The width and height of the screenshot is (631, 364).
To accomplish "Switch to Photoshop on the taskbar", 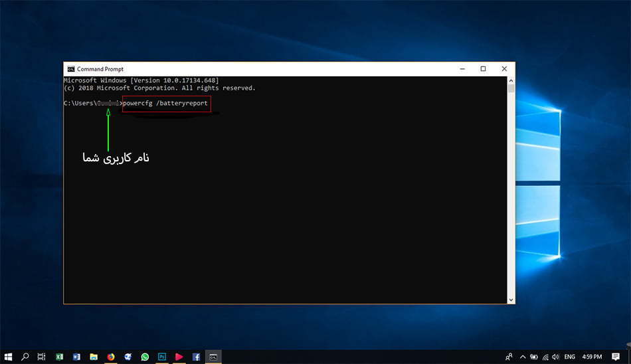I will 162,357.
